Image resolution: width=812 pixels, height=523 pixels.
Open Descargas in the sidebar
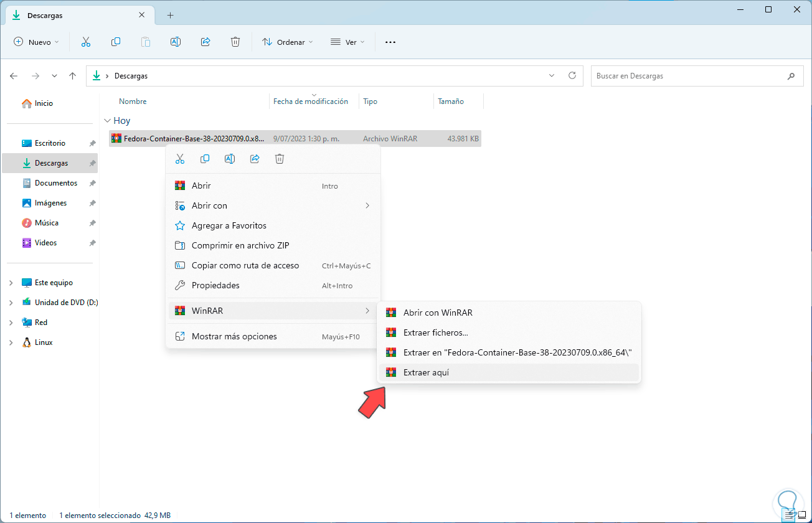(x=50, y=163)
